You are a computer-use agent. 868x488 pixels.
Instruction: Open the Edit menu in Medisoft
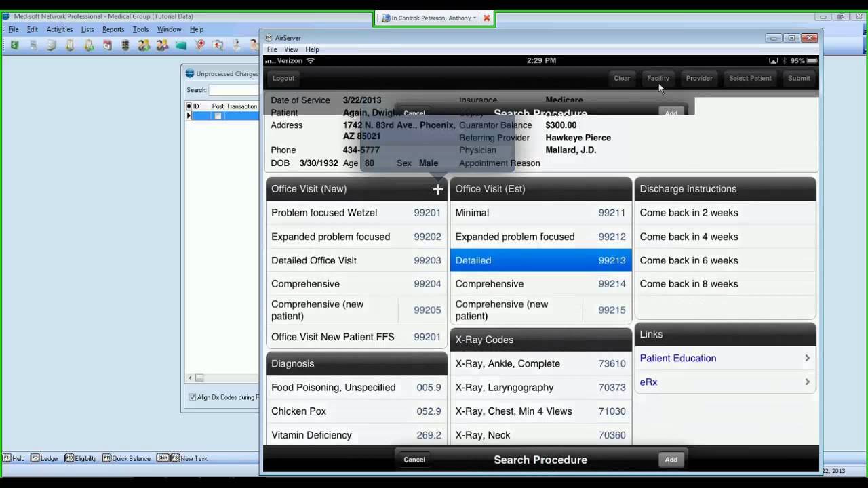click(33, 30)
